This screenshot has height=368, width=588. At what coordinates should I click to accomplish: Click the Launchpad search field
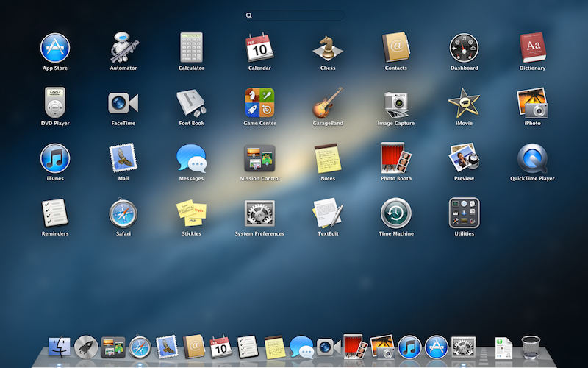click(294, 15)
